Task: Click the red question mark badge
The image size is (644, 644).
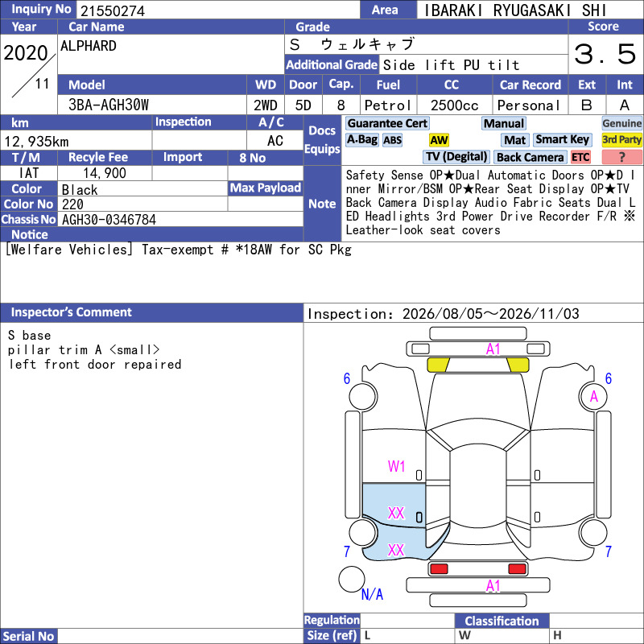Action: coord(621,157)
